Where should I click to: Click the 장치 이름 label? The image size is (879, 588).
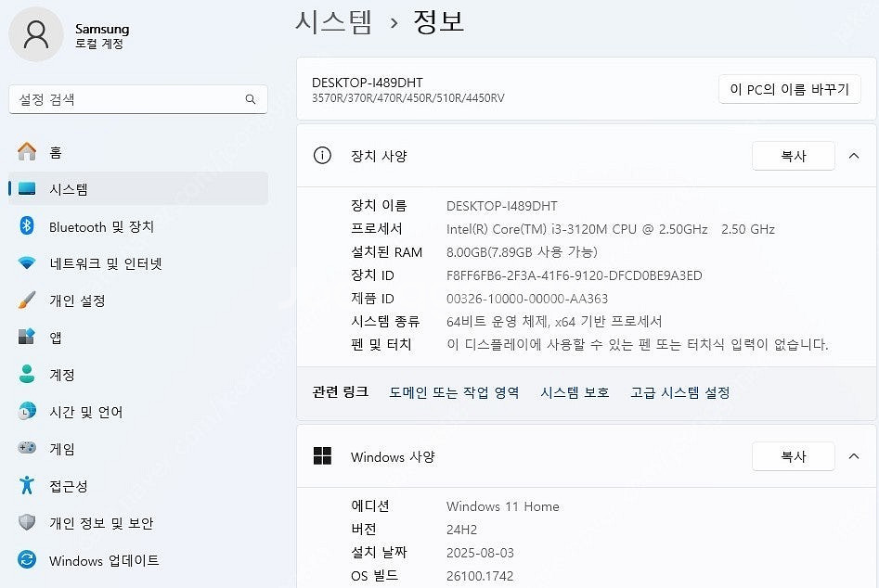(379, 206)
